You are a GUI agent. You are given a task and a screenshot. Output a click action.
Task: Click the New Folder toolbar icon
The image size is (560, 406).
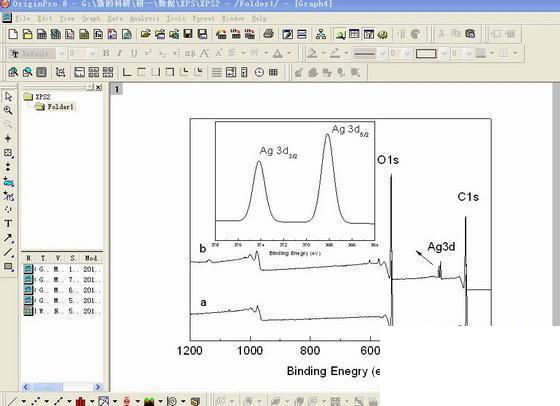[28, 34]
